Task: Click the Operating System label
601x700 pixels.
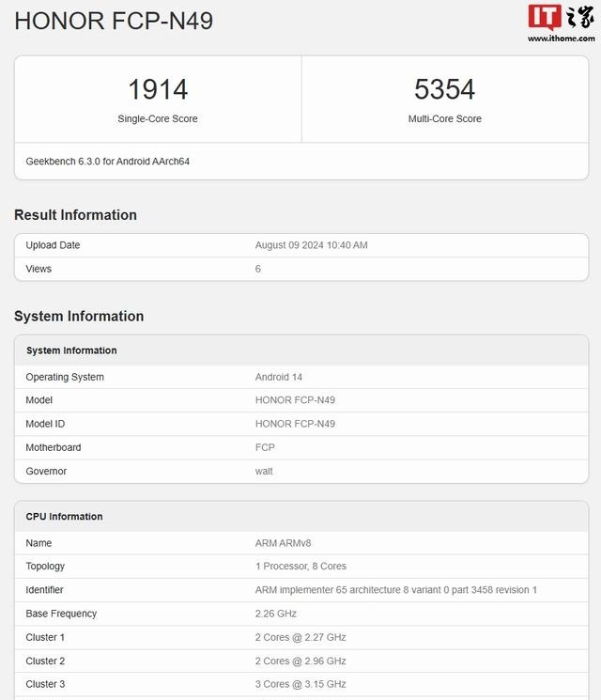Action: (65, 377)
